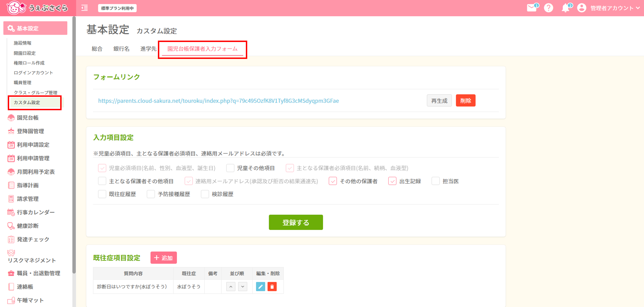Switch to the 銀行名 tab
Viewport: 644px width, 307px height.
click(x=121, y=48)
